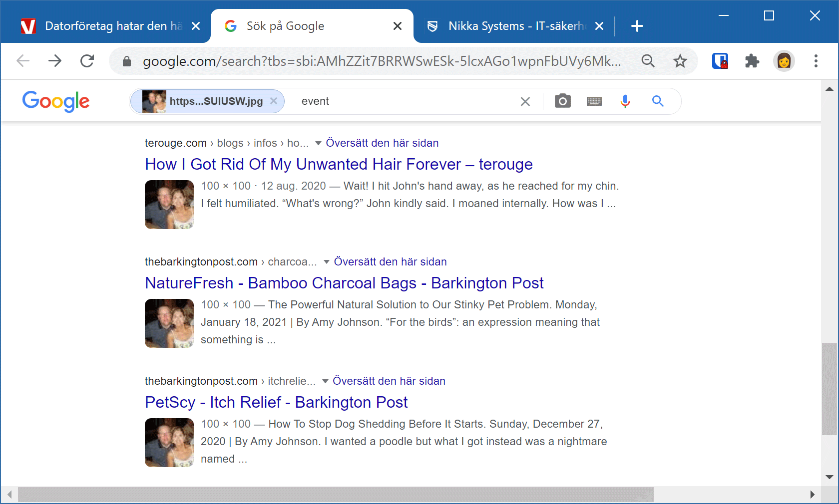Viewport: 839px width, 504px height.
Task: Click the vertical scrollbar thumb
Action: point(830,389)
